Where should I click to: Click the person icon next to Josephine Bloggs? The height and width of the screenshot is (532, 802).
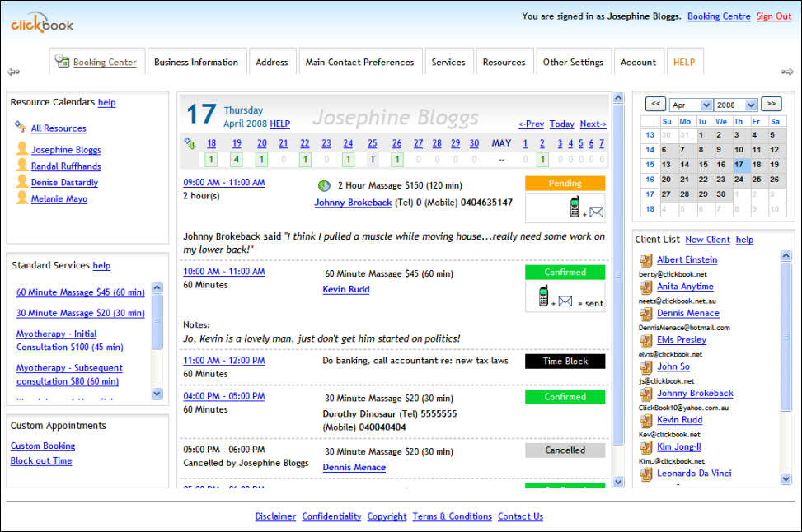(22, 148)
